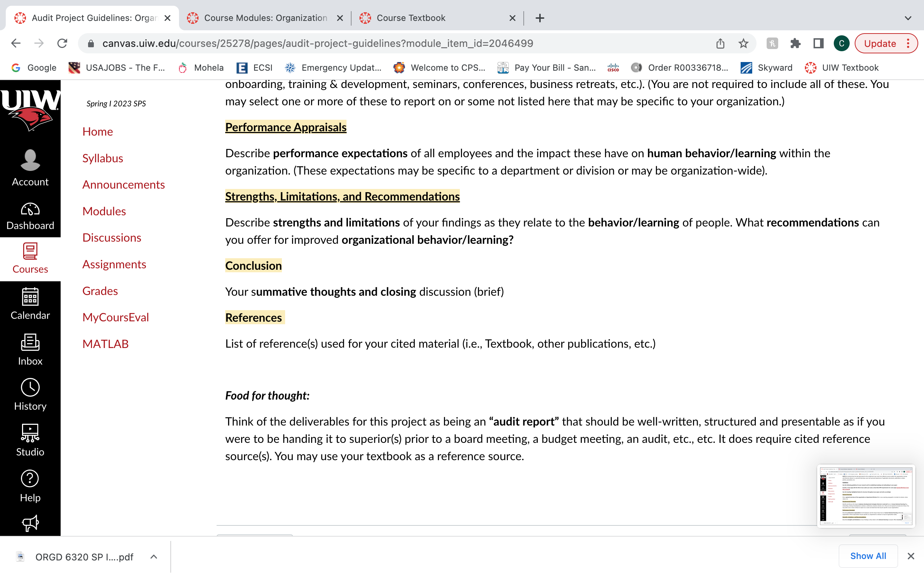Switch to Course Textbook tab
This screenshot has width=924, height=577.
[x=437, y=18]
